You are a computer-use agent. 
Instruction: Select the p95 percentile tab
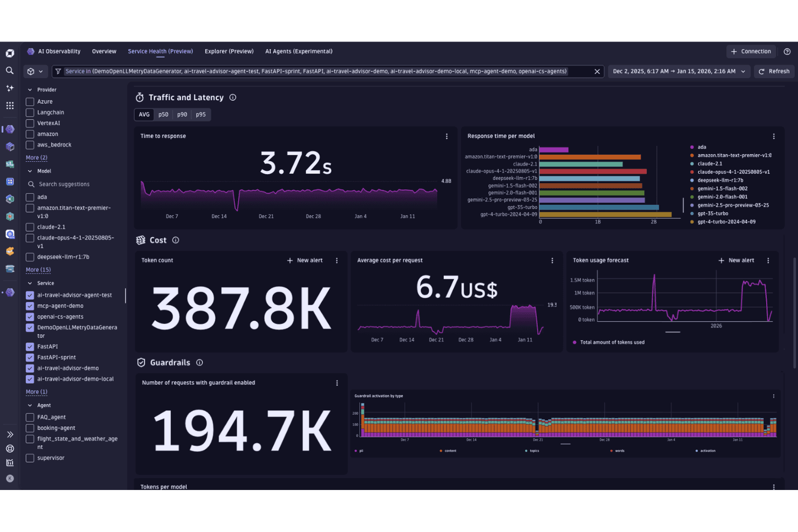(201, 115)
